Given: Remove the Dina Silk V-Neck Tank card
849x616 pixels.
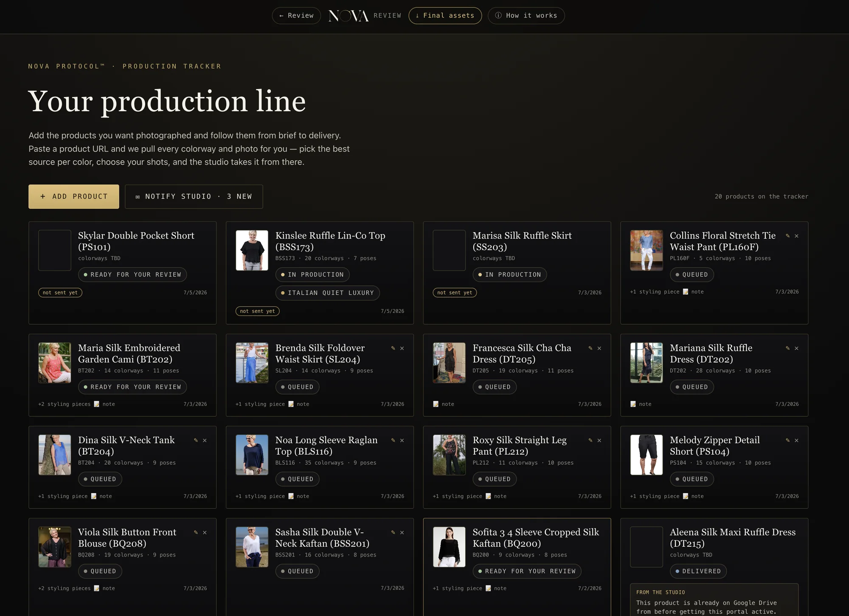Looking at the screenshot, I should 205,441.
